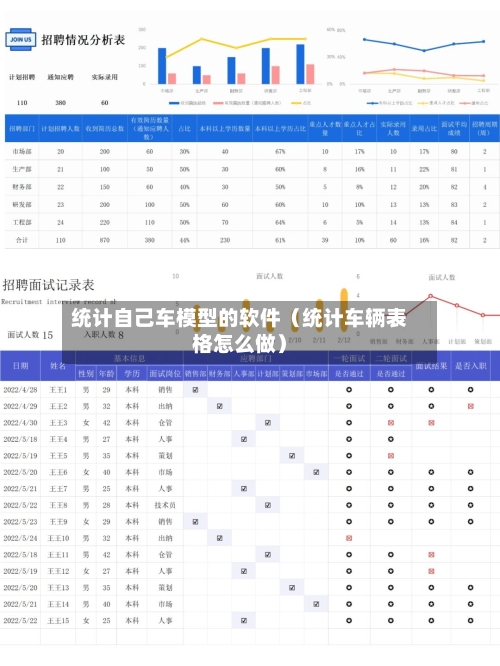Toggle 销售部 checkbox in 王王1 row
The height and width of the screenshot is (666, 500).
(x=195, y=389)
